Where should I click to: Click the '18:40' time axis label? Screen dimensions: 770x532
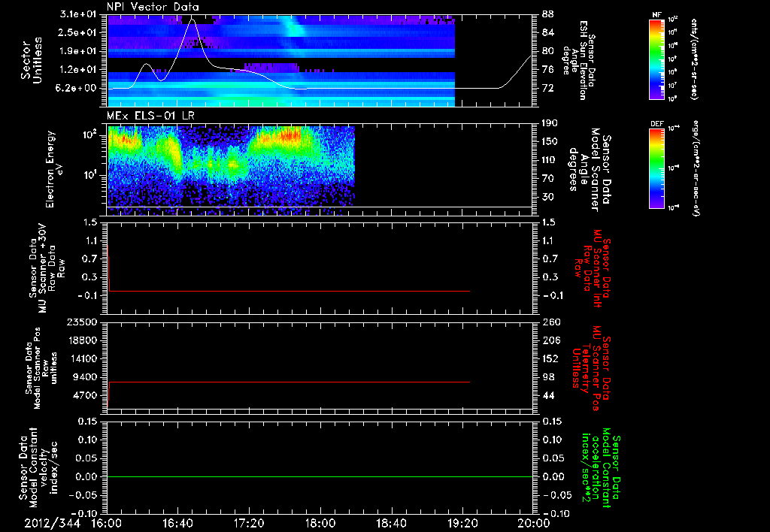click(x=391, y=523)
